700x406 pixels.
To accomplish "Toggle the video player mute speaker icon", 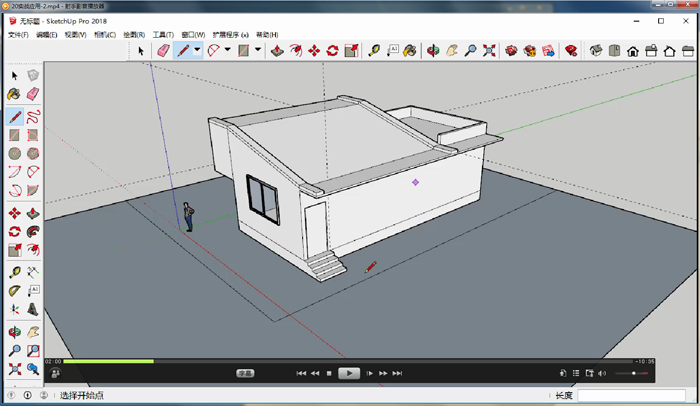I will 602,373.
